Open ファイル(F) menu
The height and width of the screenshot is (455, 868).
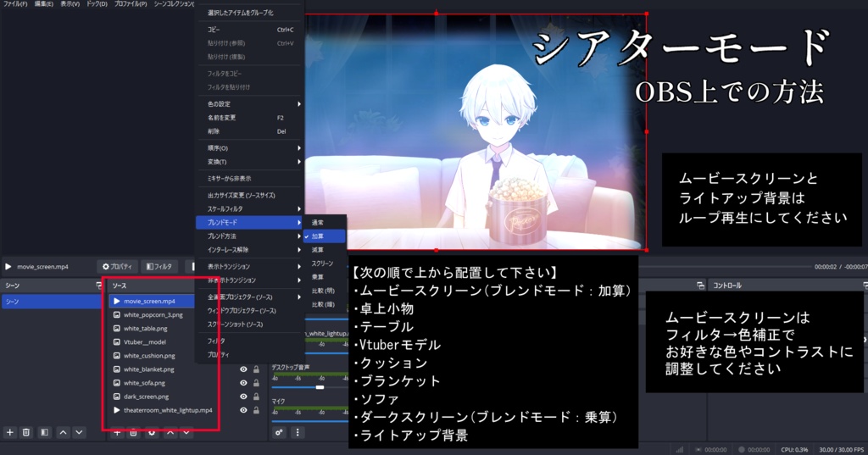coord(15,4)
